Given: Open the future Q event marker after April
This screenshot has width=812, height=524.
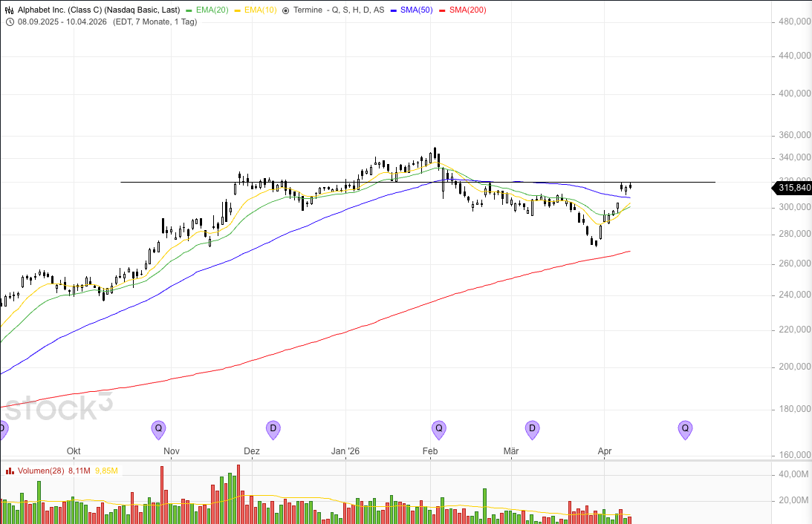Looking at the screenshot, I should (685, 429).
